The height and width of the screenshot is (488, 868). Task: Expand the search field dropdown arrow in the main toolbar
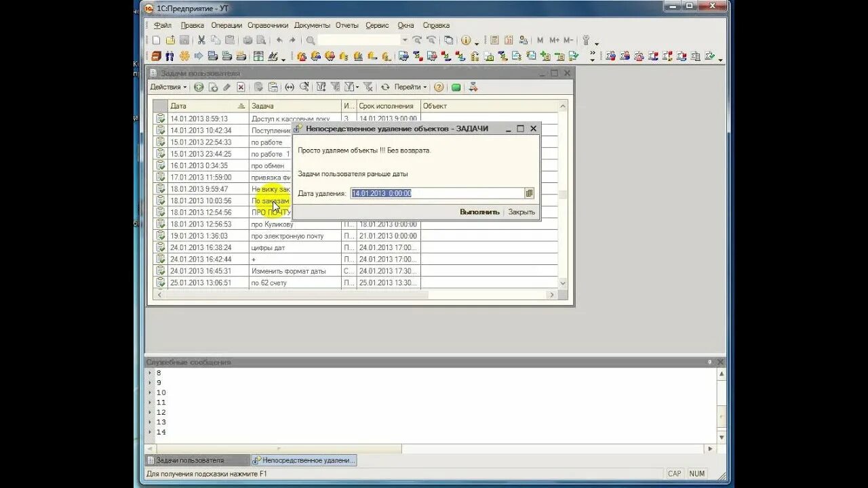[x=404, y=40]
